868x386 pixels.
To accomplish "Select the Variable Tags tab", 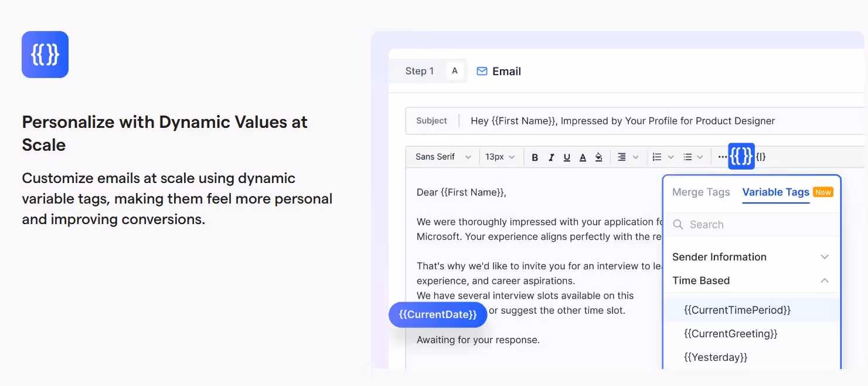I will [x=775, y=192].
